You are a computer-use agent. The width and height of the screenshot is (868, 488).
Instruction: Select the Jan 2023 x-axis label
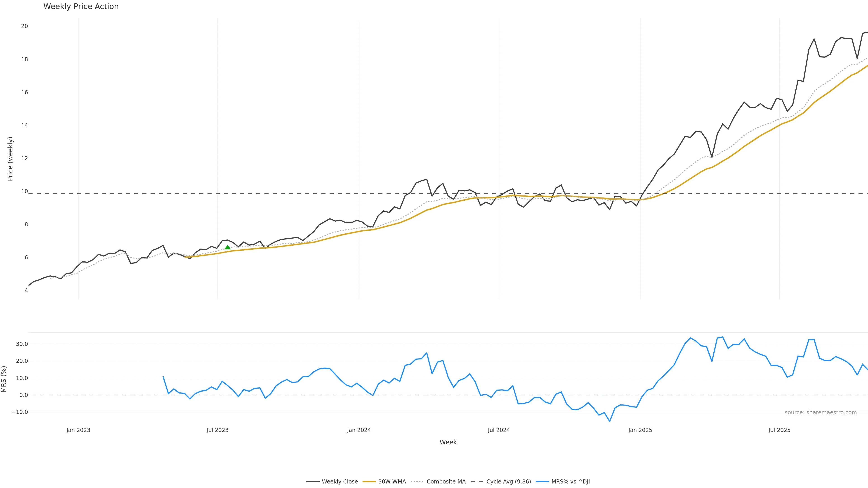[78, 430]
